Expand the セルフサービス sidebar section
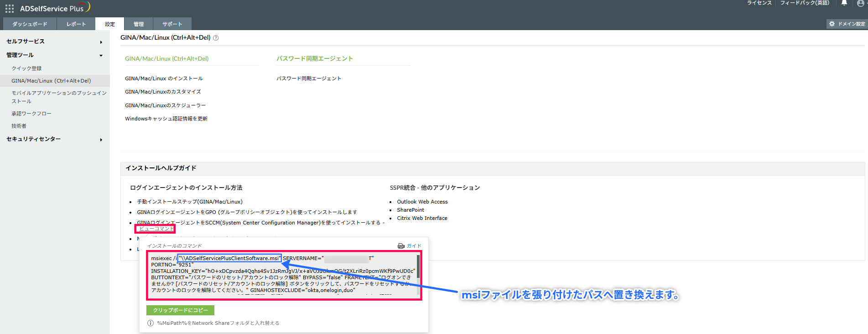 [x=55, y=42]
